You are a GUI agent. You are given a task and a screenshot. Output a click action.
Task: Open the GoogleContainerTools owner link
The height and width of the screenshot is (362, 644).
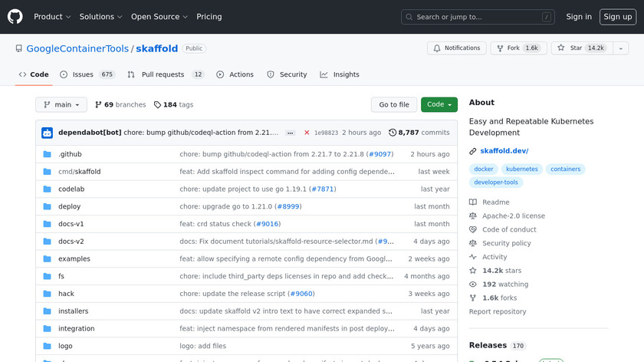point(77,48)
